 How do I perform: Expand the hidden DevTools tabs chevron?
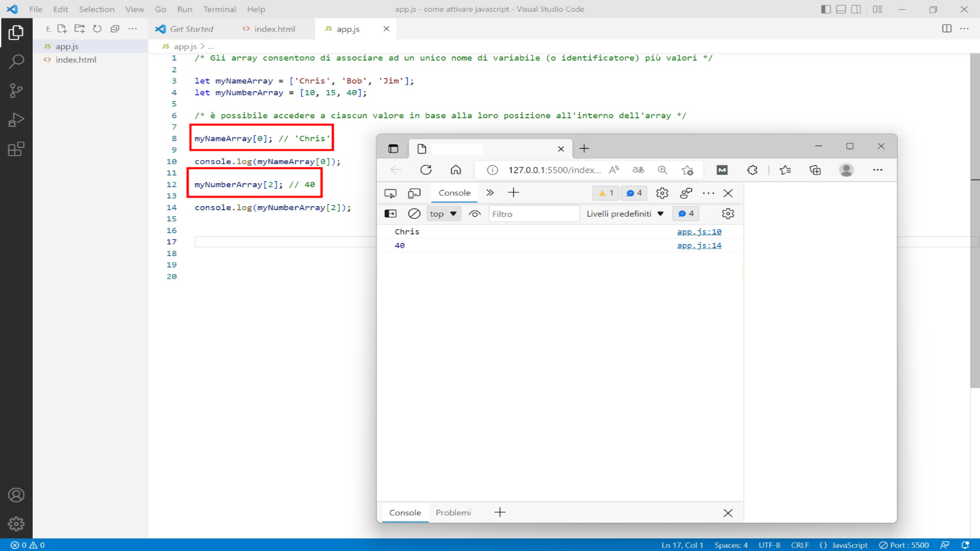(490, 193)
